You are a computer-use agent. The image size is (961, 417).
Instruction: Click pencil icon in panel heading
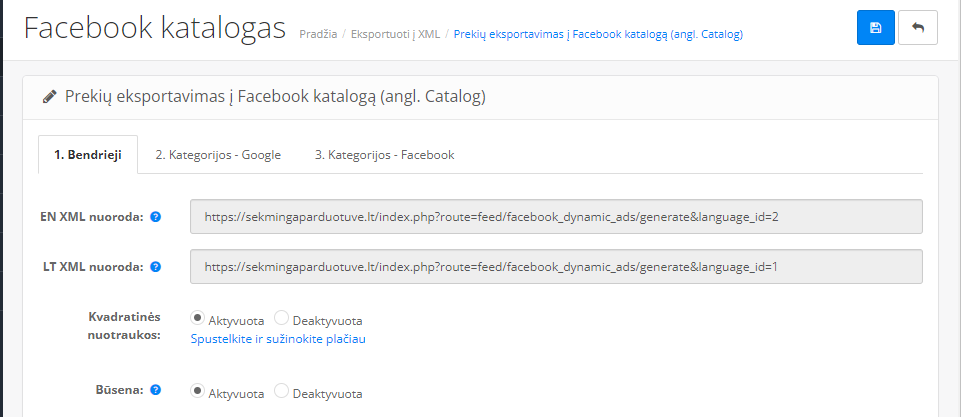tap(50, 97)
